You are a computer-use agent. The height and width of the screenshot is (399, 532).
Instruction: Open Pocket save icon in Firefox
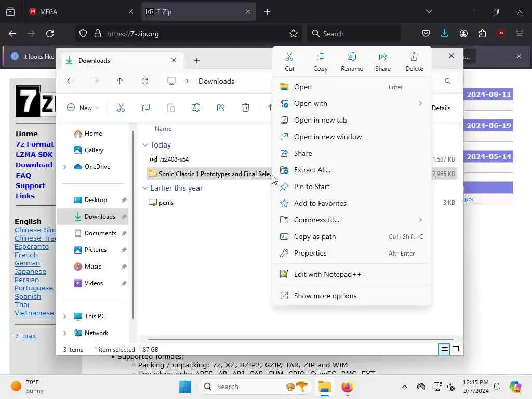coord(426,33)
